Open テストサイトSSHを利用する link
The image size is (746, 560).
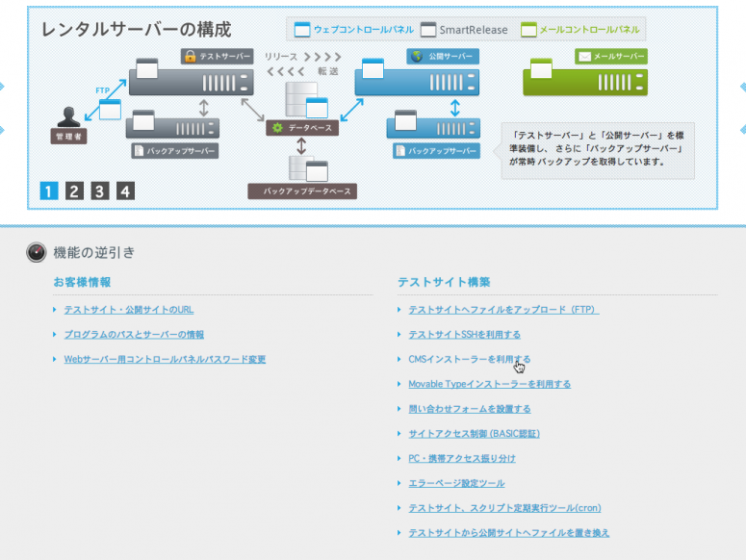[464, 335]
